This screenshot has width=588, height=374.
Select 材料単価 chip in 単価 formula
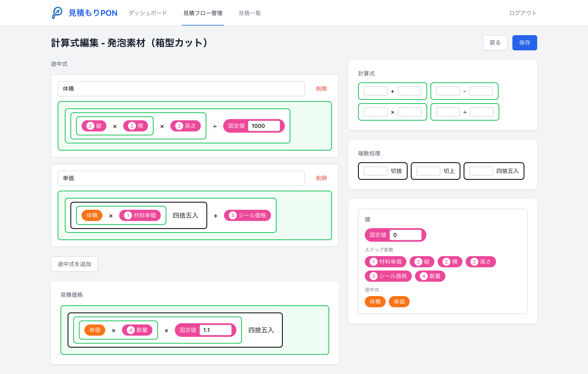click(x=140, y=215)
